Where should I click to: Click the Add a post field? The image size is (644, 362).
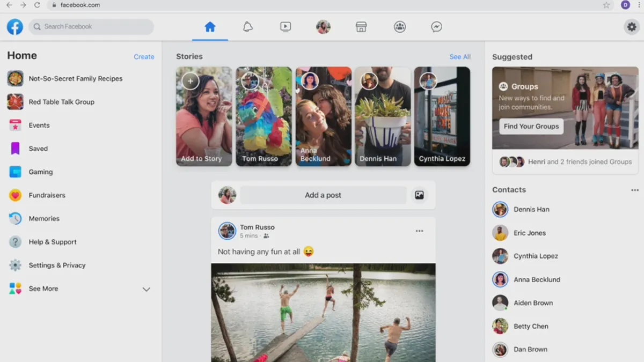[x=323, y=195]
